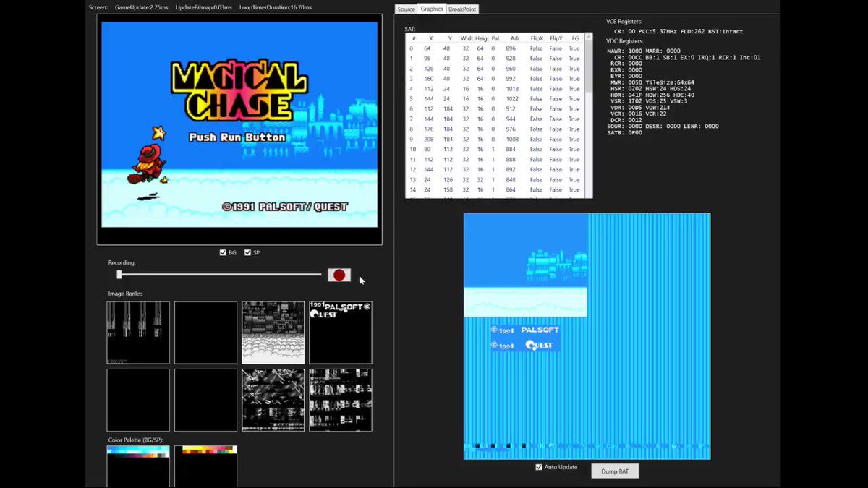Screen dimensions: 868x488
Task: Click the Heig column header in SAT
Action: (x=482, y=38)
